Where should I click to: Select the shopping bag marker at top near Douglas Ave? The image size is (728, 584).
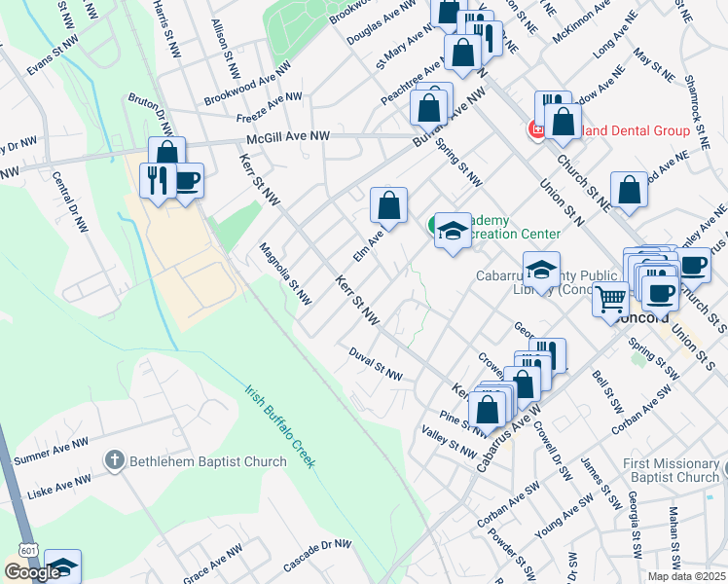(x=447, y=12)
